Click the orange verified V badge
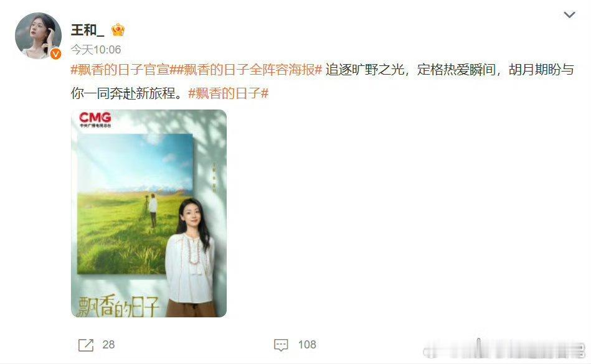This screenshot has height=364, width=591. pos(56,54)
